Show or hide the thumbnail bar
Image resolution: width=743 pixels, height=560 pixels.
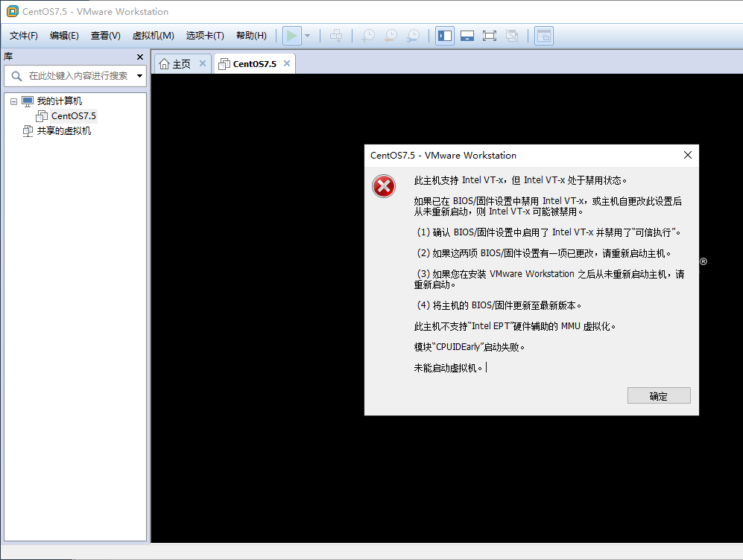point(467,35)
